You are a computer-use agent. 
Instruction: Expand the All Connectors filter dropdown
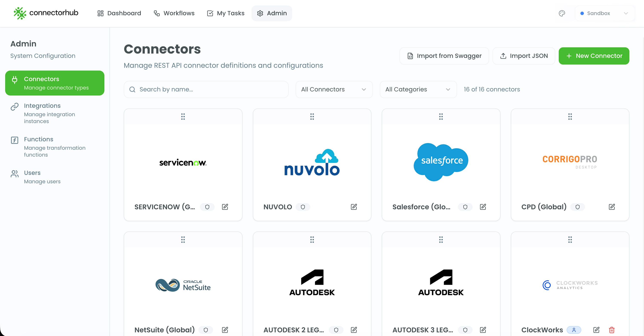pos(334,89)
